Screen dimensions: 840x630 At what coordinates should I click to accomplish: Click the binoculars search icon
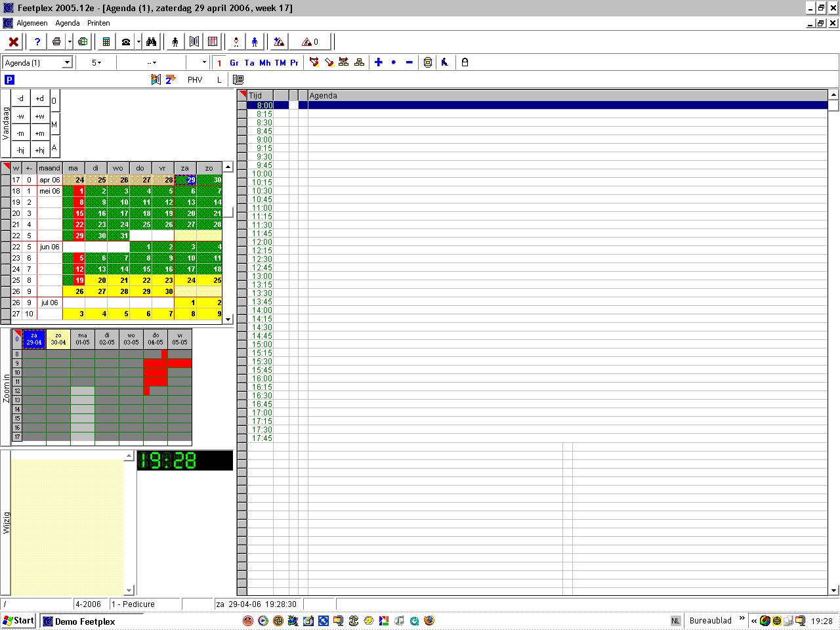point(152,42)
